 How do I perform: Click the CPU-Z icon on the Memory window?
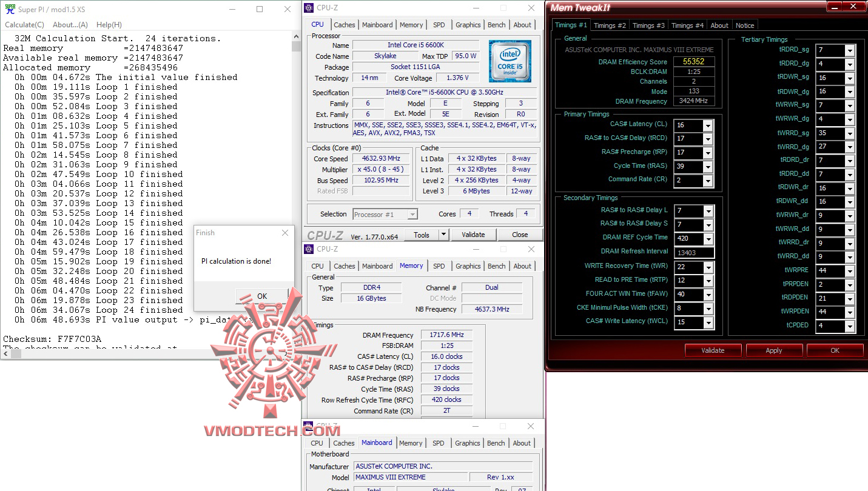(x=308, y=249)
